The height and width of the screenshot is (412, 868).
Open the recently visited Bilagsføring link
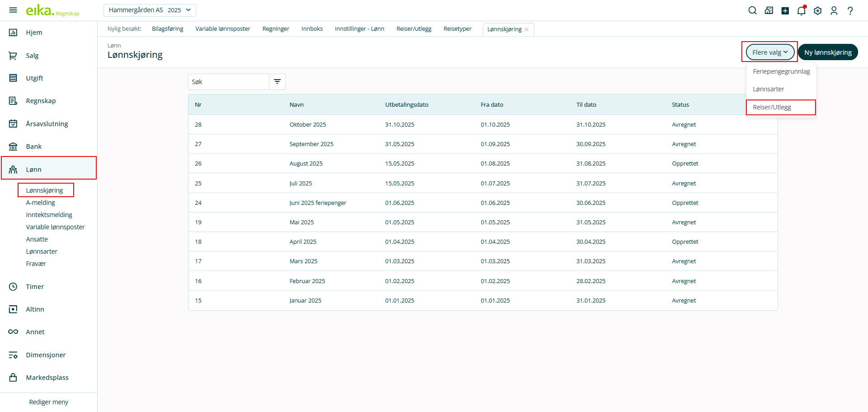[x=167, y=29]
